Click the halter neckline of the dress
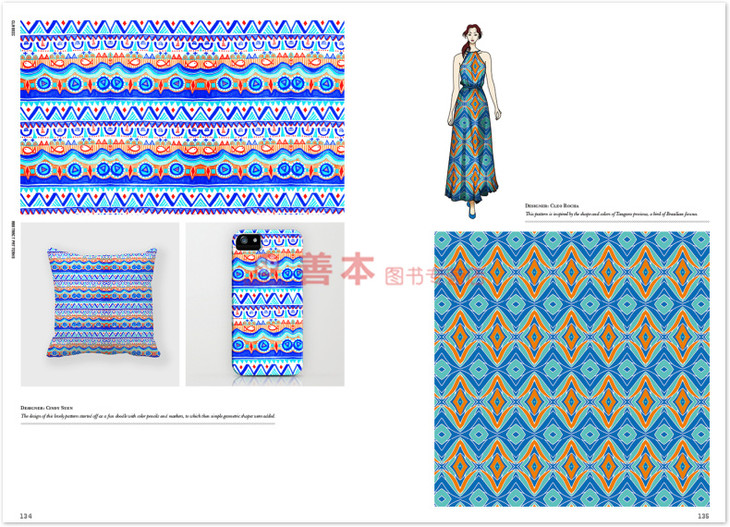The height and width of the screenshot is (527, 730). [x=473, y=52]
